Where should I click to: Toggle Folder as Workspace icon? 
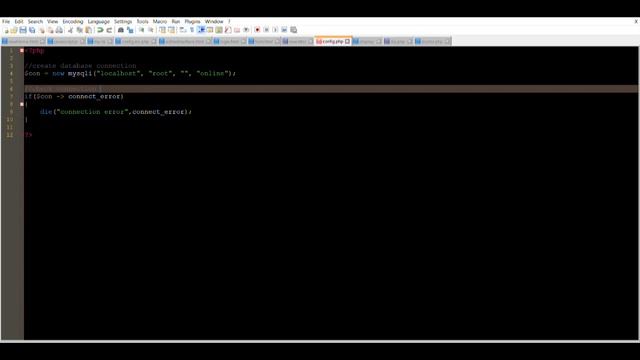(x=237, y=30)
